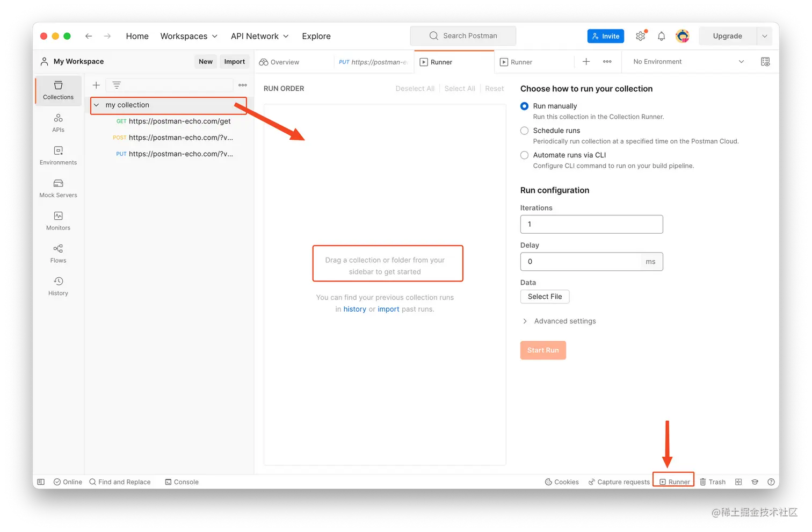Open Capture requests in status bar
This screenshot has height=532, width=812.
tap(619, 482)
